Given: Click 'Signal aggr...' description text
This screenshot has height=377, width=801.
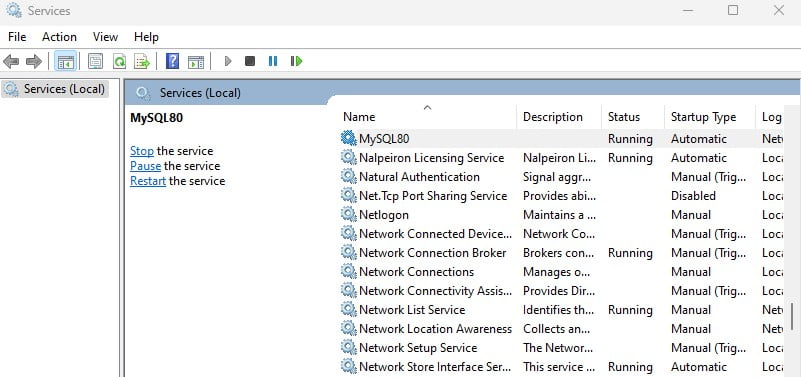Looking at the screenshot, I should tap(557, 177).
